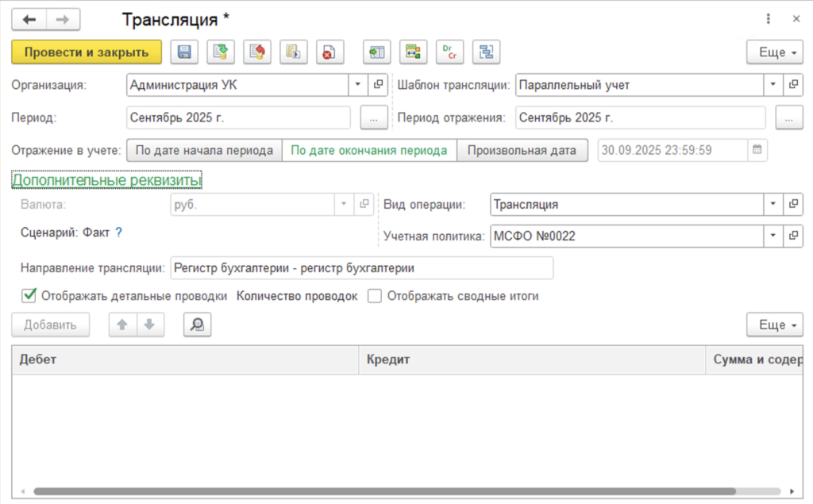The image size is (813, 504).
Task: Uncheck Отображать детальные проводки checkbox
Action: click(29, 295)
